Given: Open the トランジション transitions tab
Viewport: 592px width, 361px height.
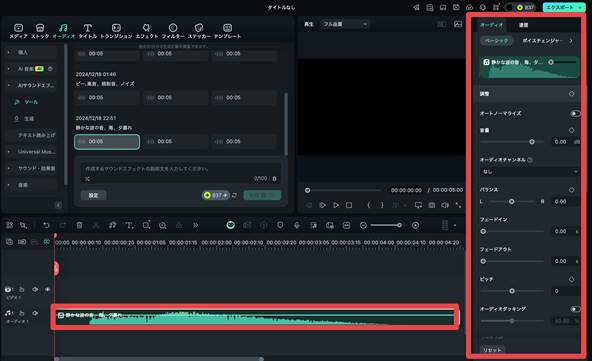Looking at the screenshot, I should 116,31.
